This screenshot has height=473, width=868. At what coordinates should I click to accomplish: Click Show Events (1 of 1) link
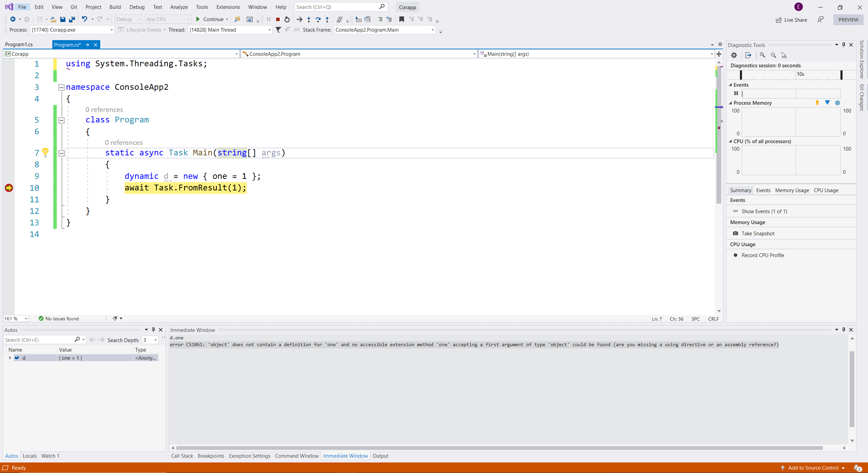(x=764, y=211)
